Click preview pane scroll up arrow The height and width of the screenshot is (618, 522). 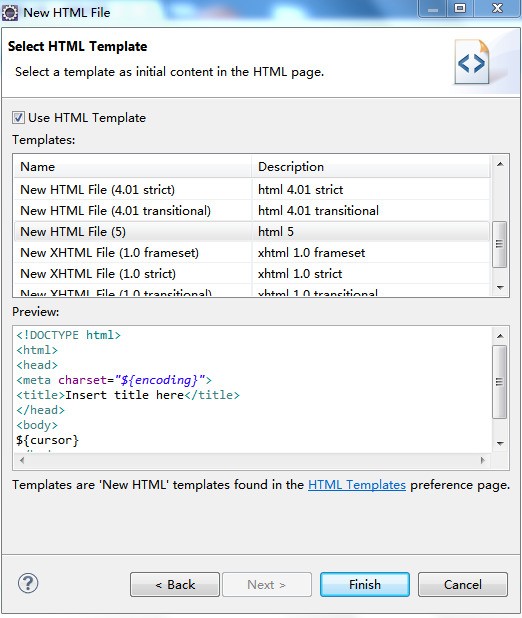(x=500, y=336)
